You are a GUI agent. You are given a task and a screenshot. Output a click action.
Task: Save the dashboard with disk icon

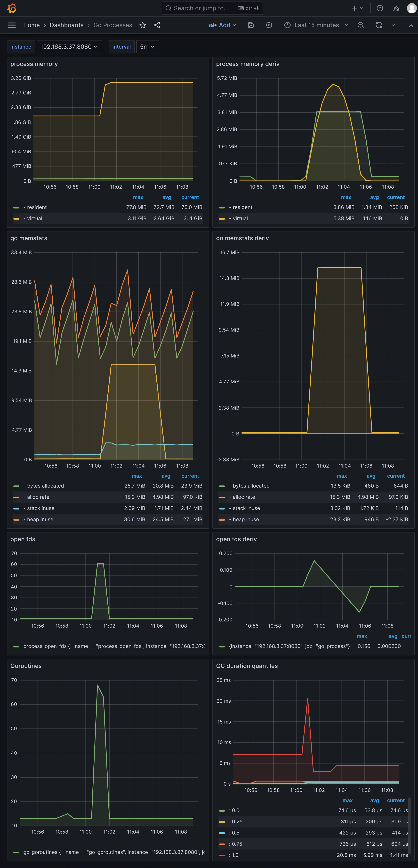click(x=251, y=25)
